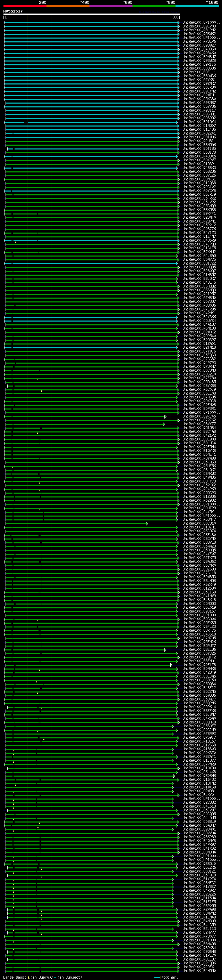Click the truncated alignment arrowhead for Q9KC45
This screenshot has height=980, width=222.
[165, 416]
